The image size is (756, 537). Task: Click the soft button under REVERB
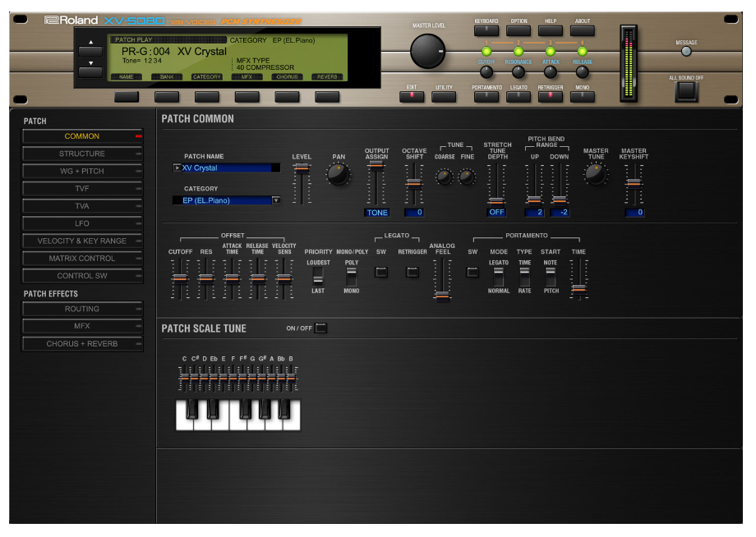click(327, 97)
